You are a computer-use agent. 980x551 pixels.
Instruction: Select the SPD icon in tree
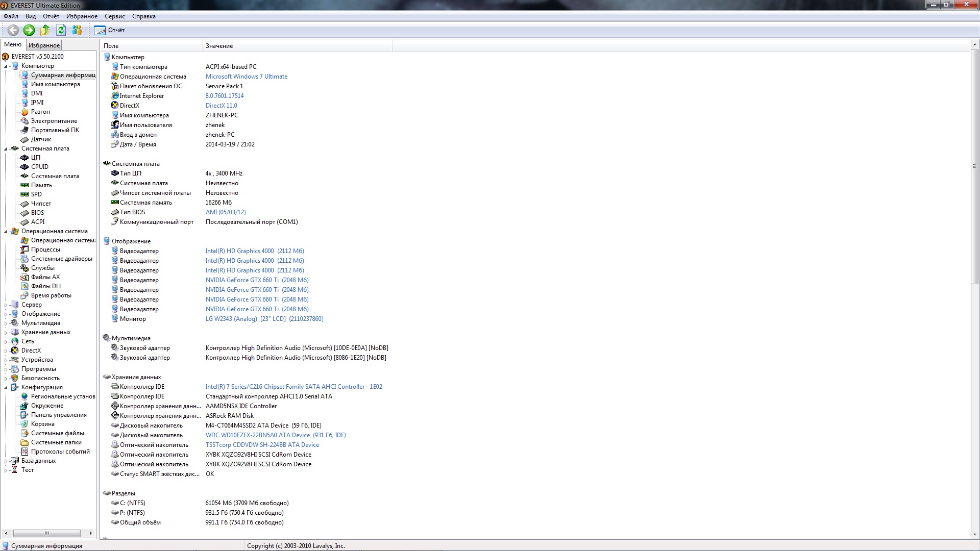(24, 194)
